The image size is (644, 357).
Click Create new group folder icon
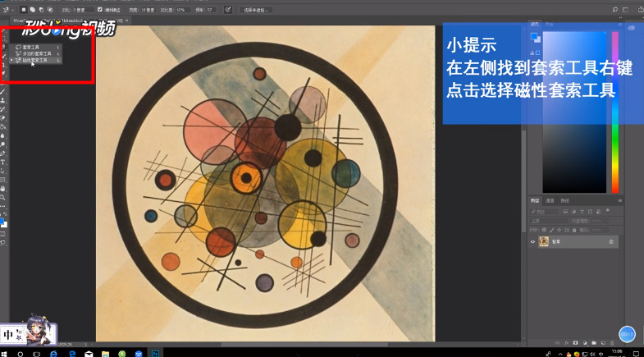594,342
